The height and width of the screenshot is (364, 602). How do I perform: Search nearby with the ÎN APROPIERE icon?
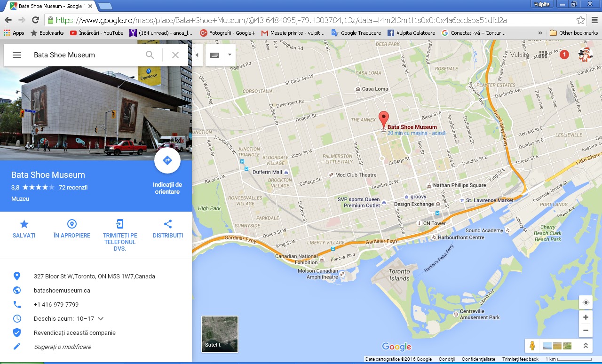tap(72, 229)
